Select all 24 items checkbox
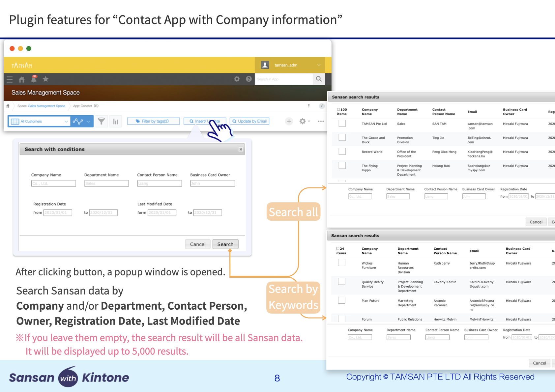The image size is (555, 392). coord(338,249)
